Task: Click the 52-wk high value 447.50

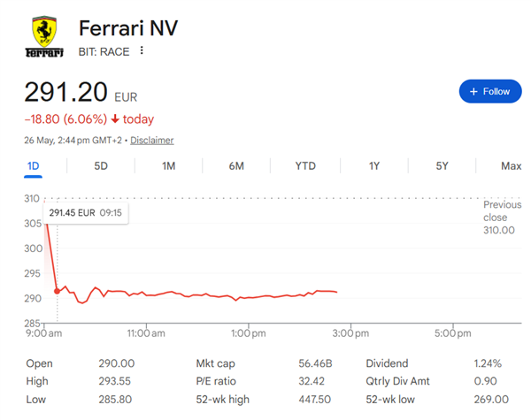Action: (314, 400)
